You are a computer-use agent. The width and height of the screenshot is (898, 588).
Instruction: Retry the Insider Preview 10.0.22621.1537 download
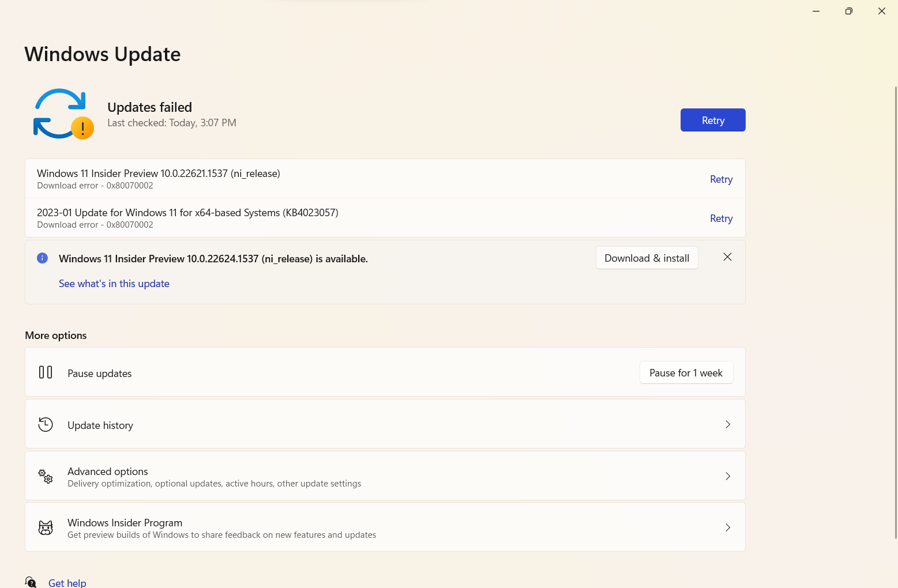click(x=721, y=179)
